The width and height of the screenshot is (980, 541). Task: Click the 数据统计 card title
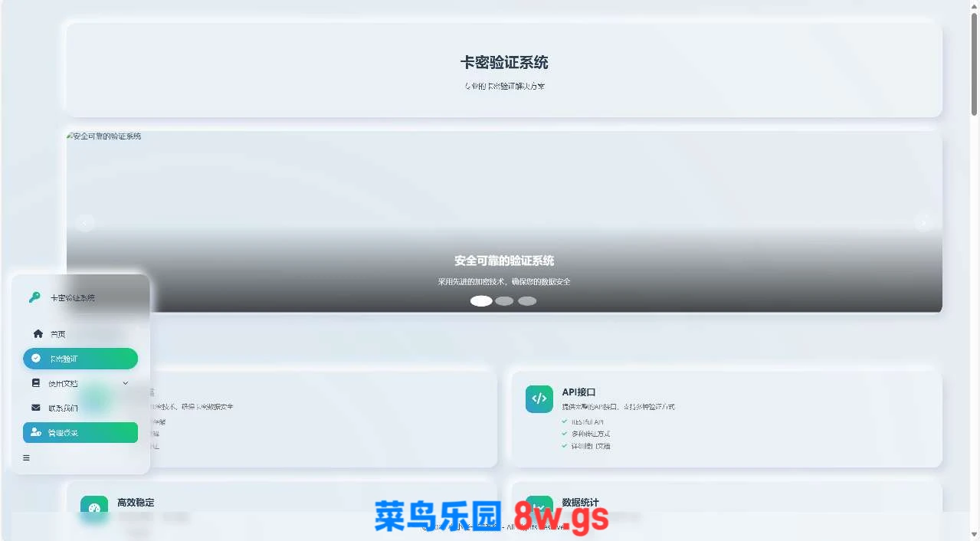[581, 503]
